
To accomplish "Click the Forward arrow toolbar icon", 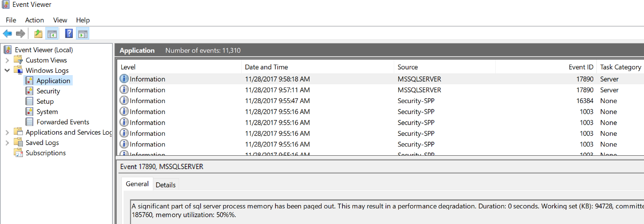I will [x=20, y=33].
